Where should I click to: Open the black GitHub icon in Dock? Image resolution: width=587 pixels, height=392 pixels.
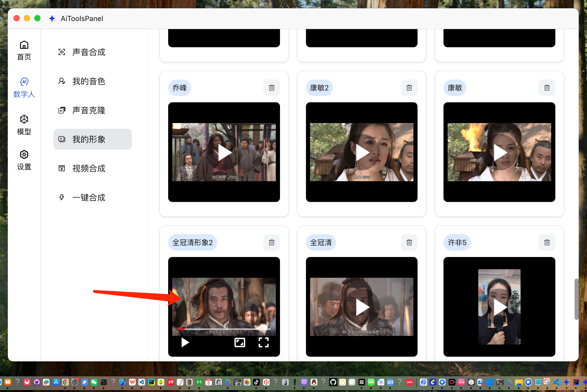pos(333,382)
